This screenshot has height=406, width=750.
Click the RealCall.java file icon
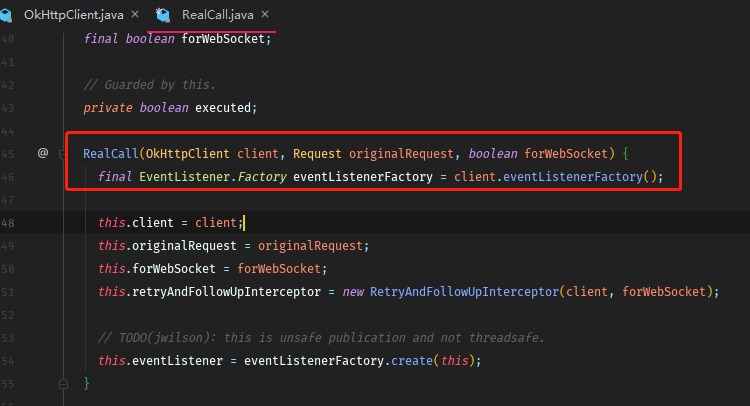tap(163, 15)
